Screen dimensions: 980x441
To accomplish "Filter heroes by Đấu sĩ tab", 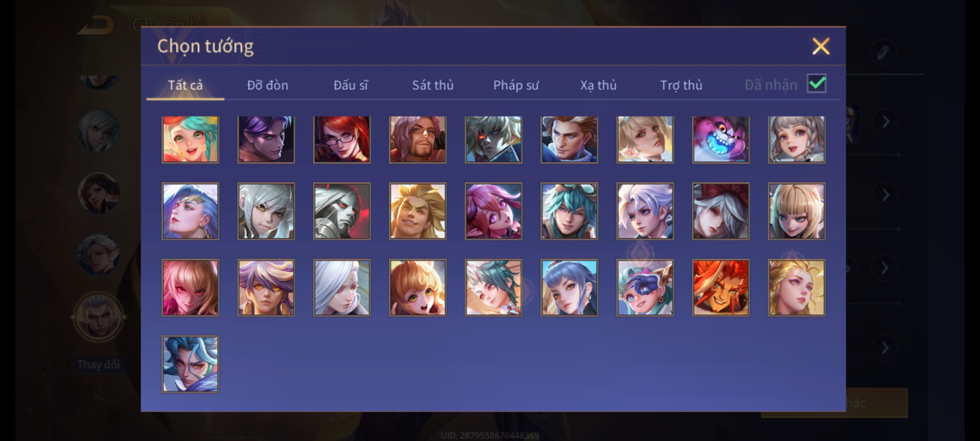I will coord(350,85).
